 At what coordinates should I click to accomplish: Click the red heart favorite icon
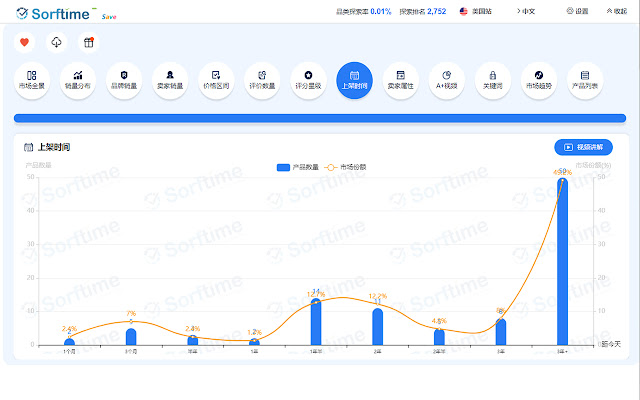click(x=25, y=42)
